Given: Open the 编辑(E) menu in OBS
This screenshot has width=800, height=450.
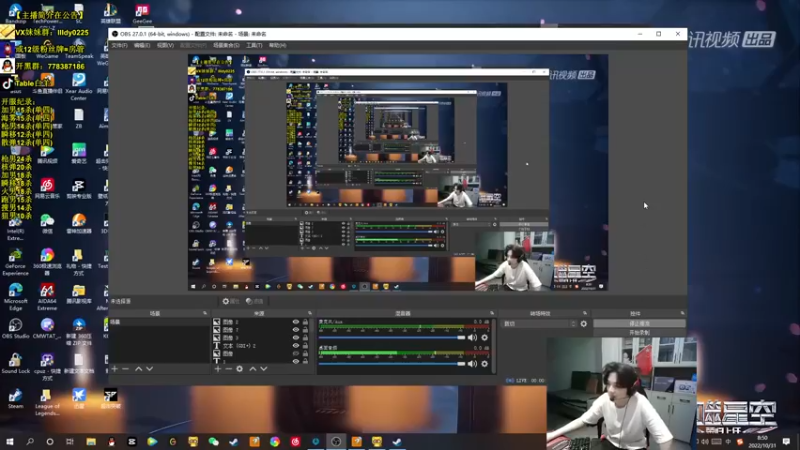Looking at the screenshot, I should click(142, 45).
